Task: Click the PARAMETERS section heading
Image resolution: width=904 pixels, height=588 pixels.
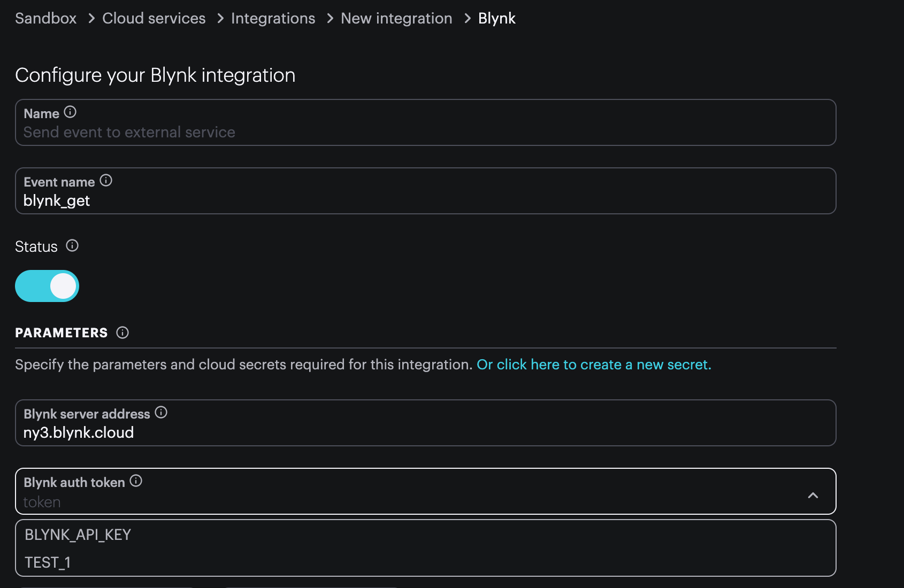Action: pyautogui.click(x=62, y=333)
